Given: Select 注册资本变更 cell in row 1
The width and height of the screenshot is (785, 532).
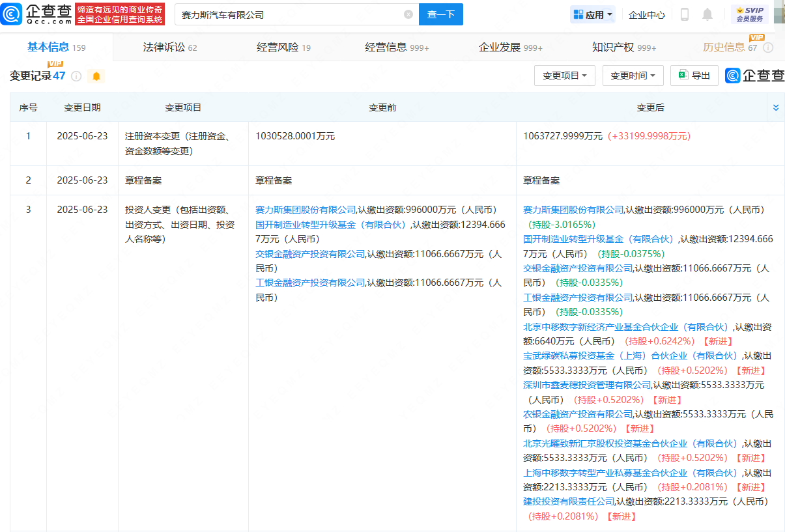Looking at the screenshot, I should click(x=183, y=143).
